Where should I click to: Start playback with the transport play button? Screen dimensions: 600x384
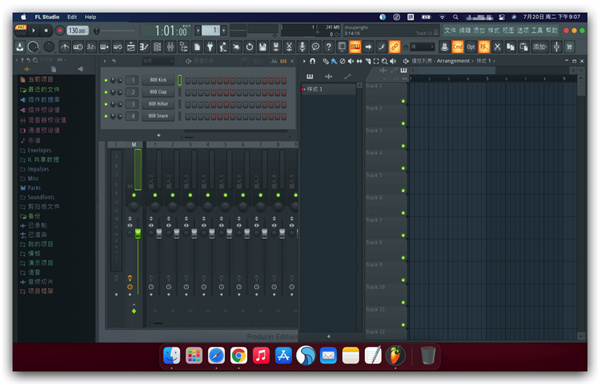[x=33, y=30]
